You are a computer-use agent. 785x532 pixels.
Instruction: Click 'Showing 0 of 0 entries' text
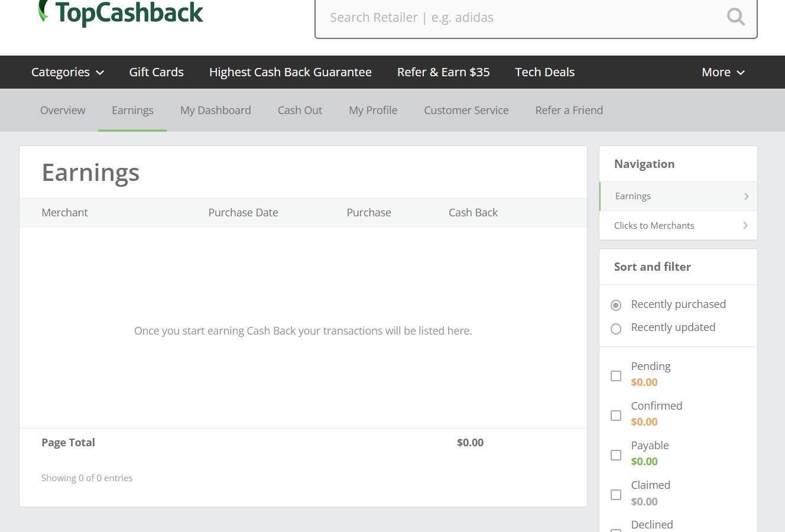pyautogui.click(x=87, y=478)
